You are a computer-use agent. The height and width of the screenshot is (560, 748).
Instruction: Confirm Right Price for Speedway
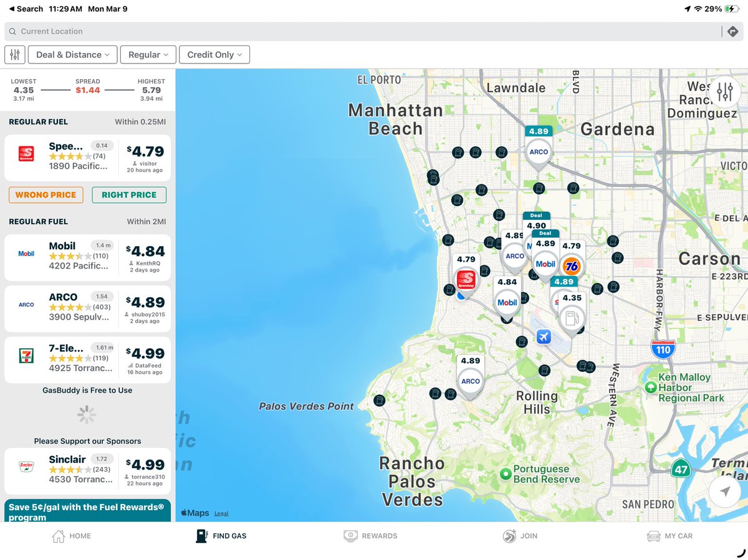[129, 195]
